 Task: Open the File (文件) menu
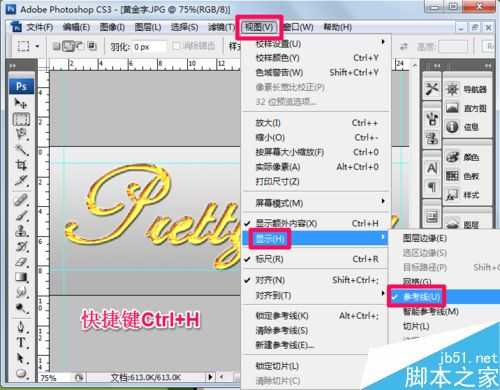[40, 27]
